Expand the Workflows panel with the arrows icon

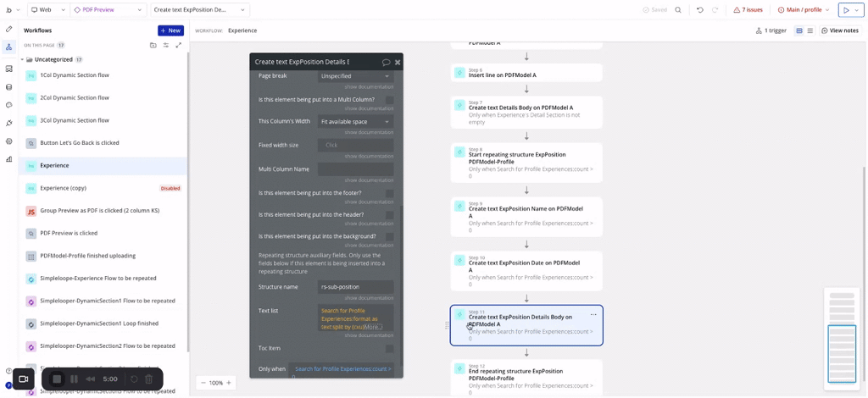tap(179, 46)
